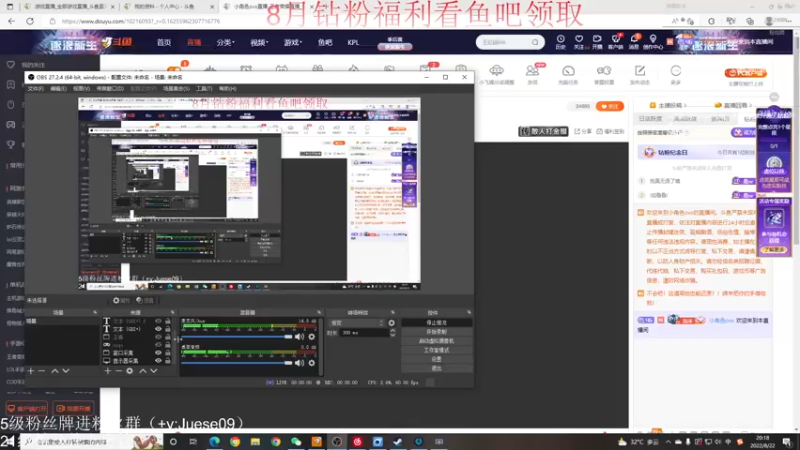Viewport: 800px width, 450px height.
Task: Undock the Sources panel via corner icon
Action: [172, 312]
